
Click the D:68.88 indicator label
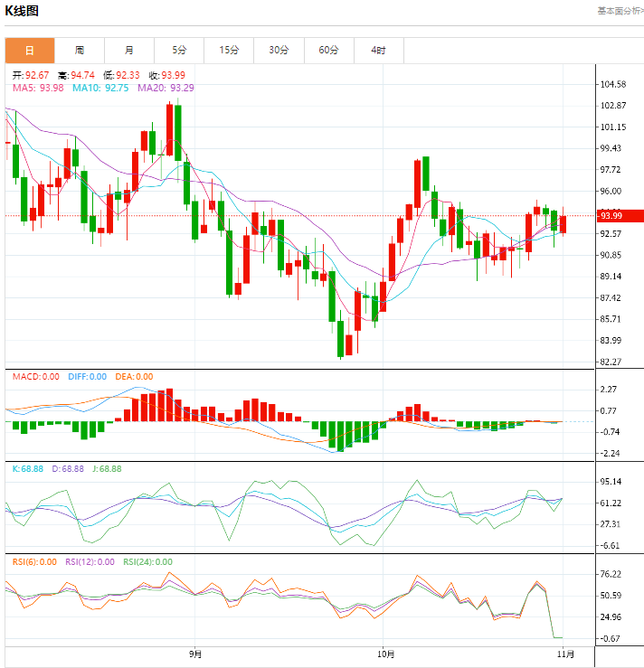tap(68, 468)
